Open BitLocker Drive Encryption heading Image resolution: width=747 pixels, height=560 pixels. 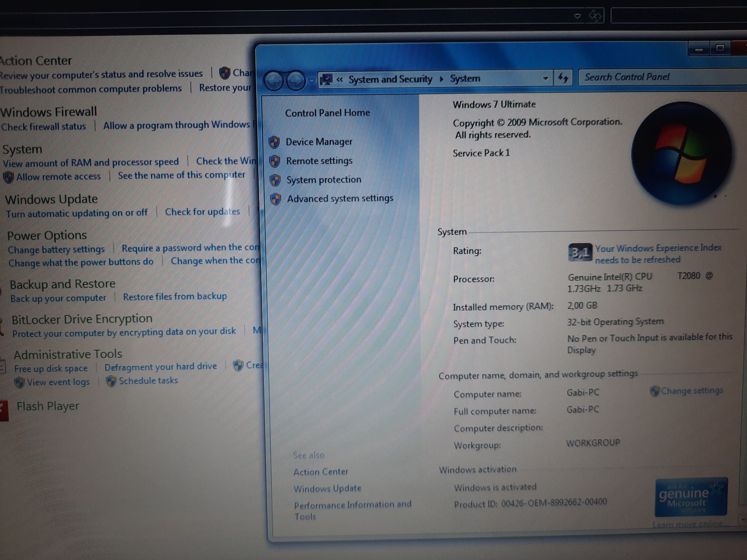(82, 320)
